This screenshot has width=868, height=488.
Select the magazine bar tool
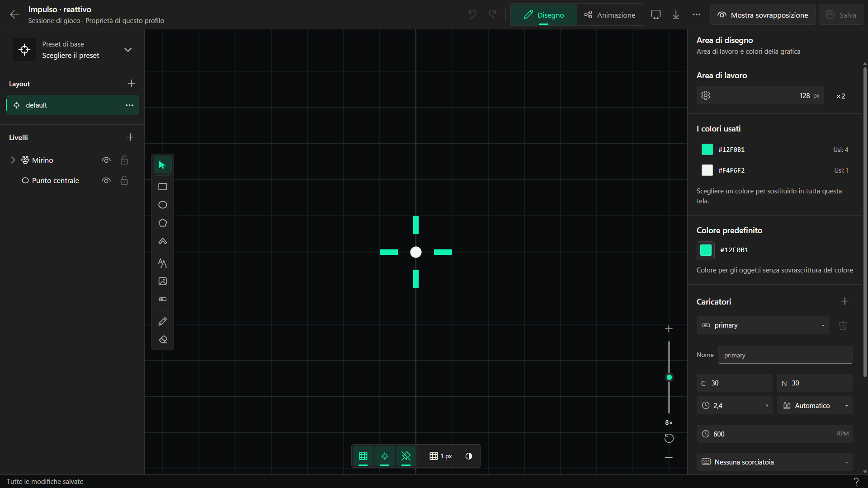coord(163,299)
